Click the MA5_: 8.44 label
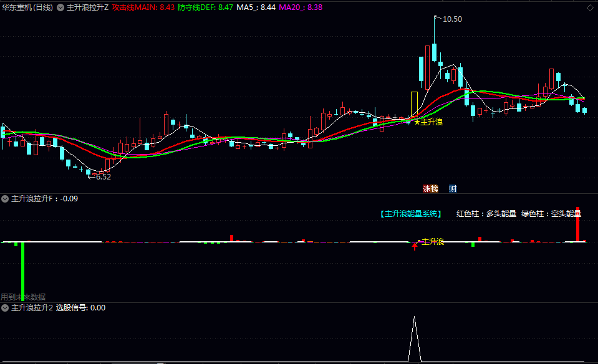This screenshot has width=598, height=364. tap(256, 7)
